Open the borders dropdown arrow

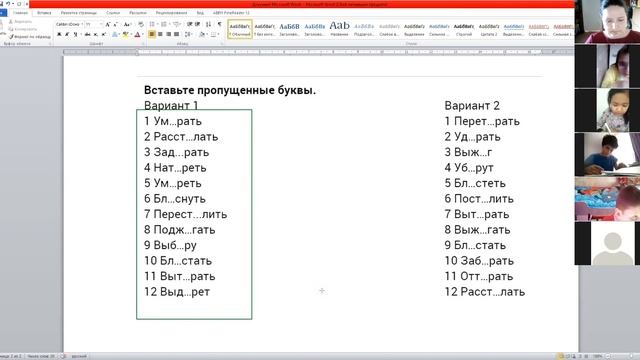tap(218, 34)
